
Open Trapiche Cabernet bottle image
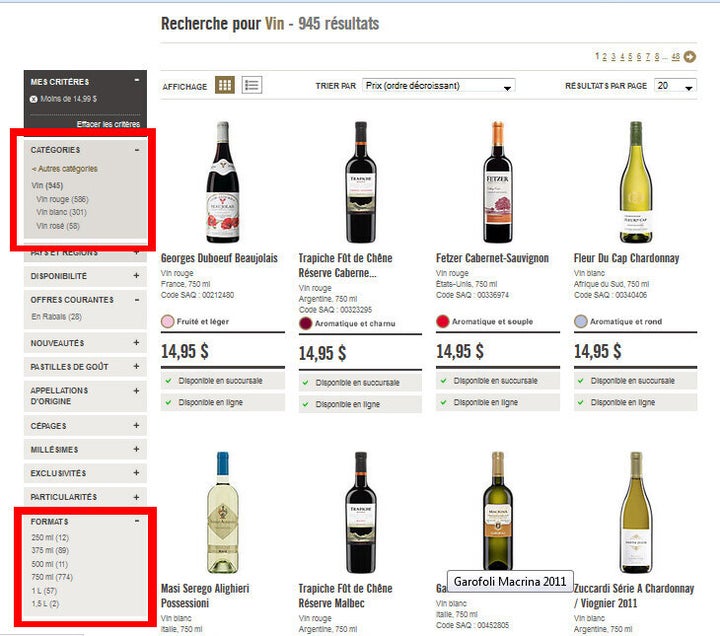[361, 182]
